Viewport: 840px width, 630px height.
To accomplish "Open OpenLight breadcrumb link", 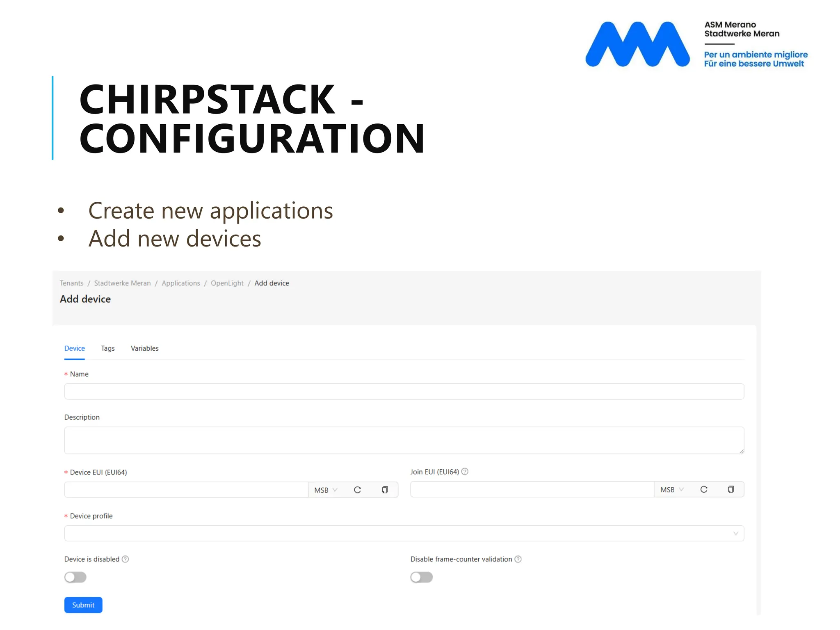I will (227, 283).
